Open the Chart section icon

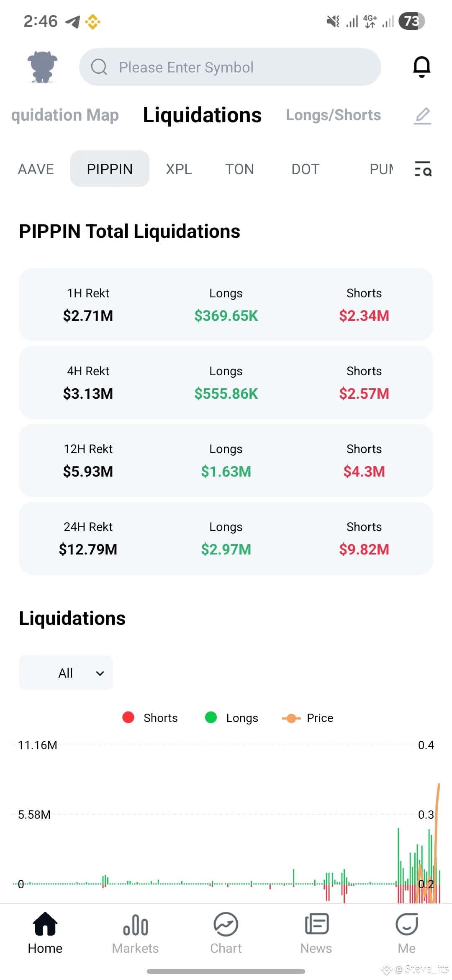[x=226, y=933]
